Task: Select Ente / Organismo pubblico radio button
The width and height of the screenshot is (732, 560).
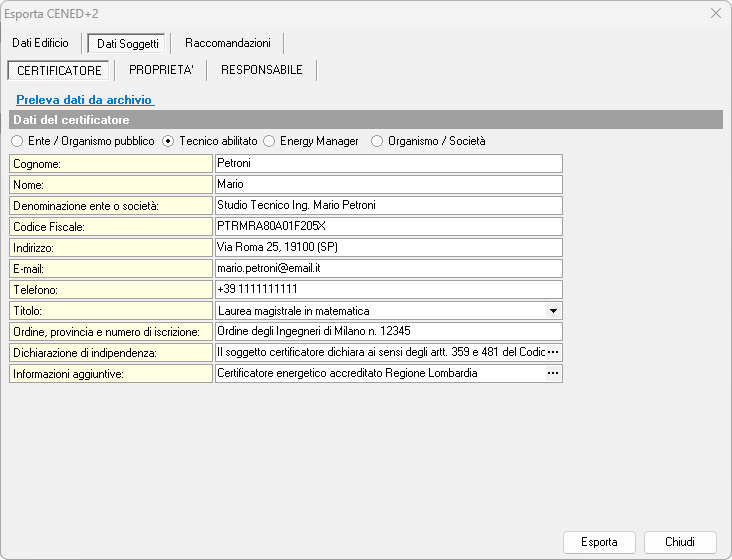Action: click(x=17, y=142)
